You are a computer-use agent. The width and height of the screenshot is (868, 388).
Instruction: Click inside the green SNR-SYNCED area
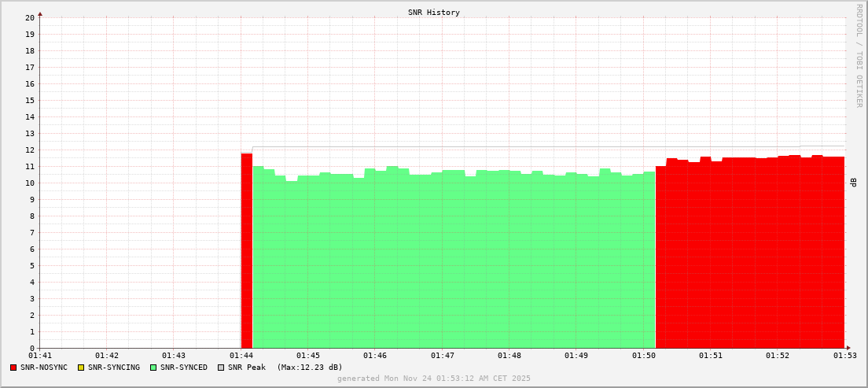click(453, 260)
